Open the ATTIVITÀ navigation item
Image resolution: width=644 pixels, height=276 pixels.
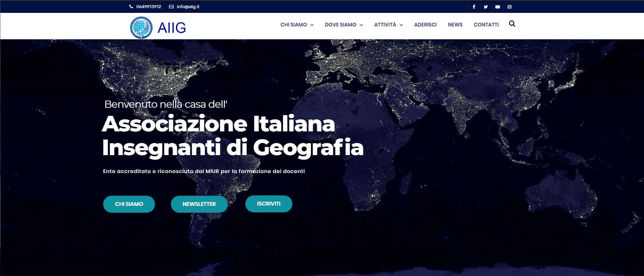pos(385,25)
